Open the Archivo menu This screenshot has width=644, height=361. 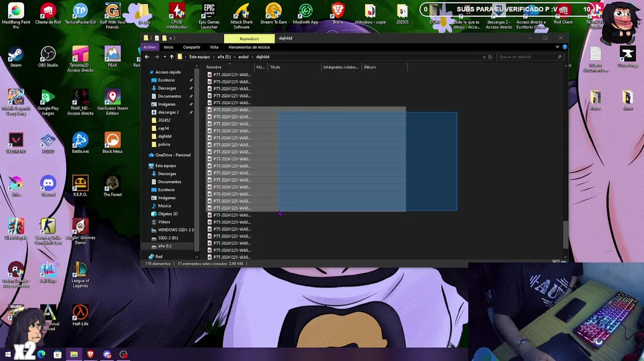pyautogui.click(x=150, y=47)
